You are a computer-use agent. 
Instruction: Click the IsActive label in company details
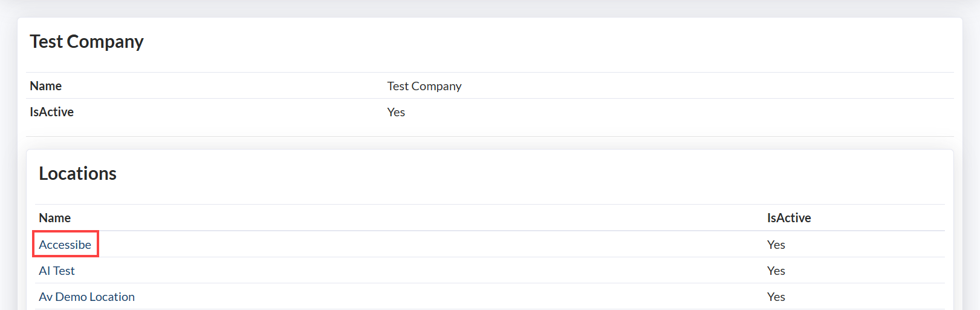pos(51,112)
